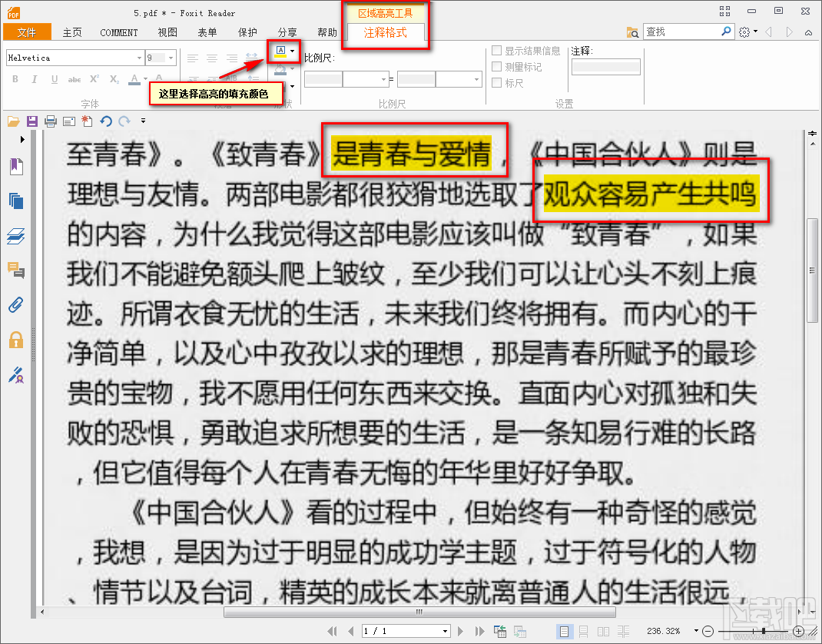This screenshot has height=644, width=822.
Task: Open the font size dropdown
Action: pos(170,58)
